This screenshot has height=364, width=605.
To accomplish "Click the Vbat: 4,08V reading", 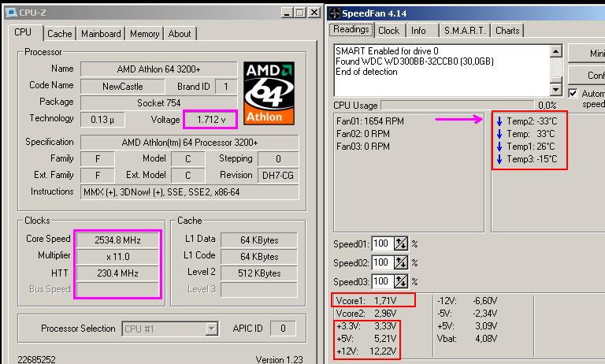I will pos(467,339).
